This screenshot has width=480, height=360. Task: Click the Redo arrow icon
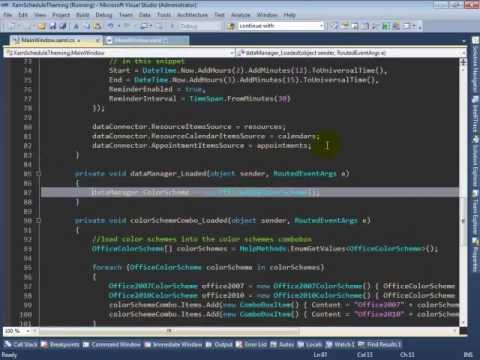pos(127,26)
